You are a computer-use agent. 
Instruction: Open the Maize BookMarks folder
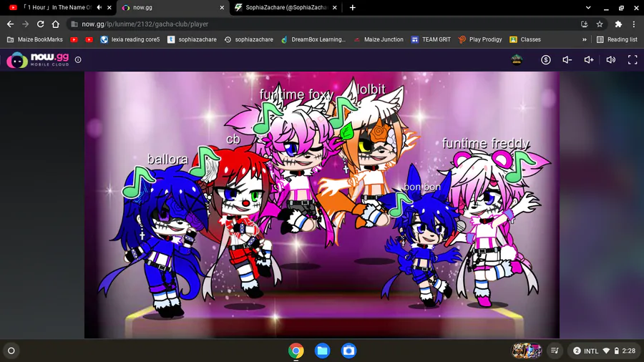pos(35,39)
